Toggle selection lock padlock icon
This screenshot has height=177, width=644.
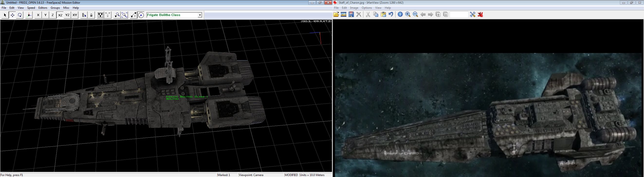pyautogui.click(x=91, y=15)
